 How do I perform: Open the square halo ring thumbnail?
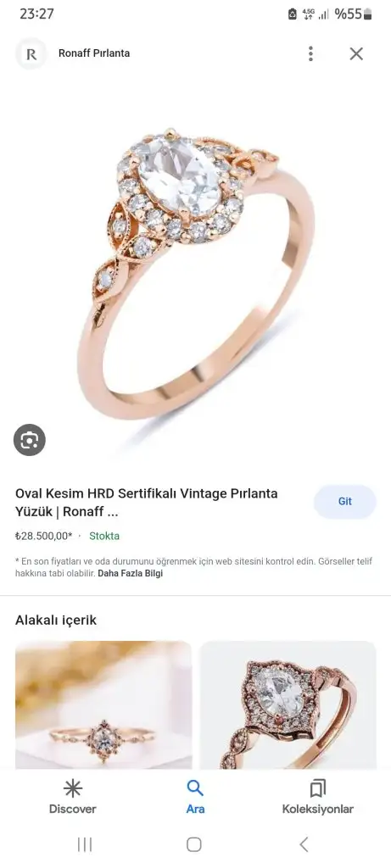[288, 704]
